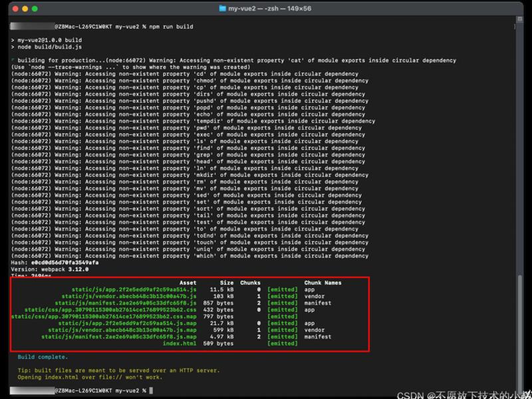Viewport: 532px width, 399px height.
Task: Click the line '> my-vue2@1.0.0 build'
Action: point(47,40)
